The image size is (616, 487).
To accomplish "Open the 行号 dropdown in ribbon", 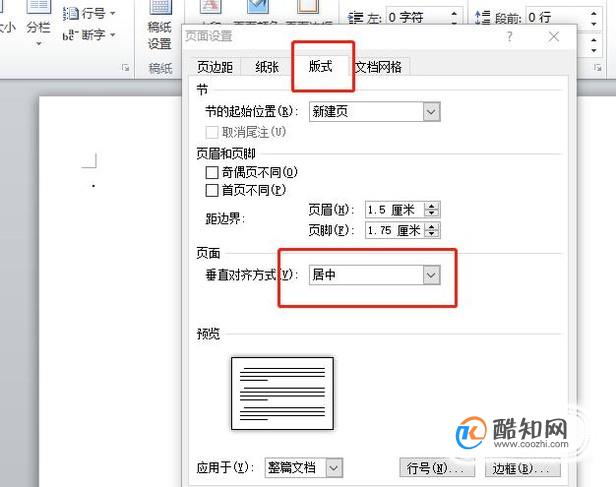I will pyautogui.click(x=89, y=14).
